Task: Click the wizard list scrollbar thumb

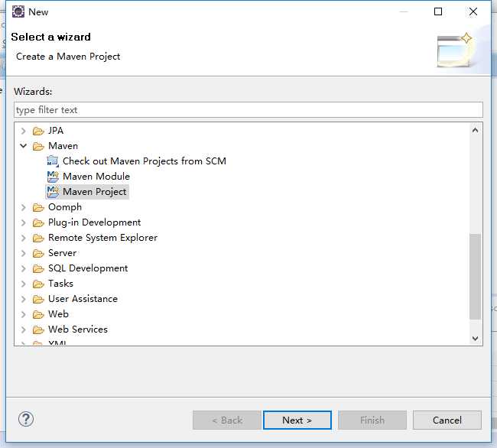Action: pyautogui.click(x=475, y=277)
